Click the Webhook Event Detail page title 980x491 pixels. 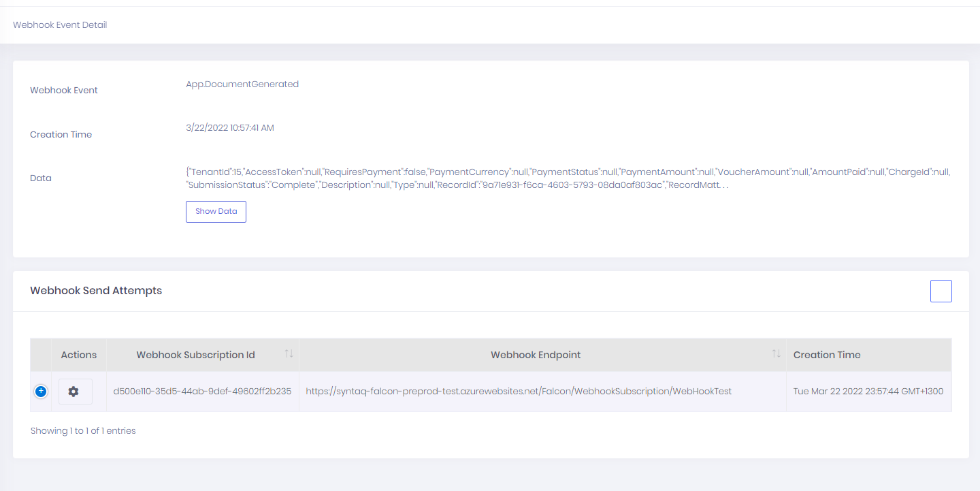[x=59, y=25]
